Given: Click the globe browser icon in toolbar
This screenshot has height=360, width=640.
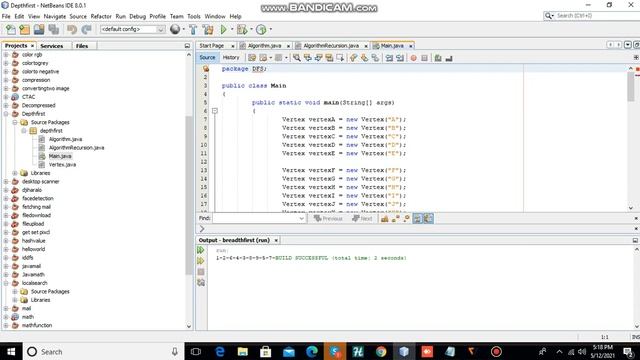Looking at the screenshot, I should (175, 29).
